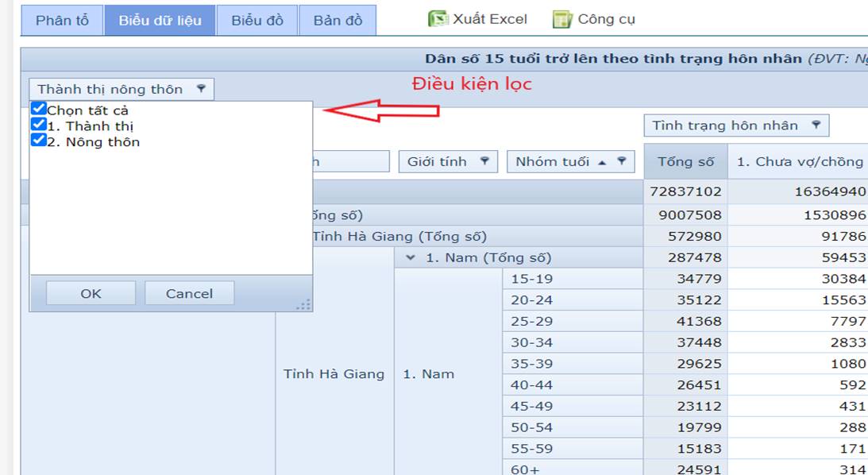Select the Tổng số column header
This screenshot has width=868, height=475.
pyautogui.click(x=685, y=161)
